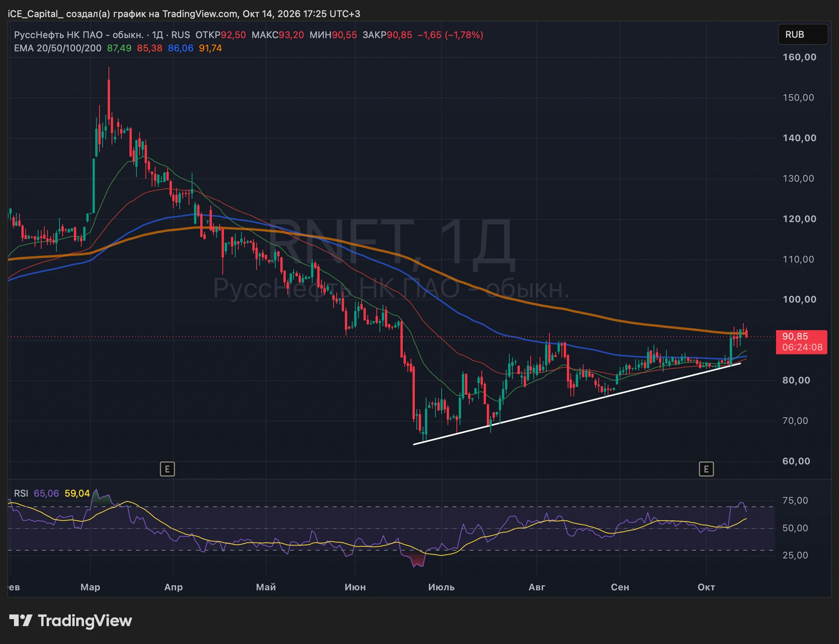The image size is (839, 644).
Task: Click the EMA 20 green value 87,49
Action: coord(119,48)
